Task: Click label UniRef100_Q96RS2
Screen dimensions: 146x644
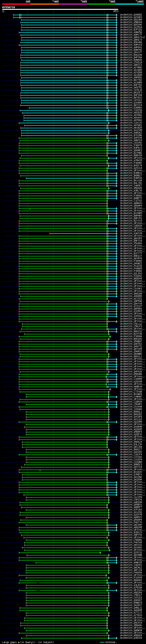Action: tap(131, 352)
